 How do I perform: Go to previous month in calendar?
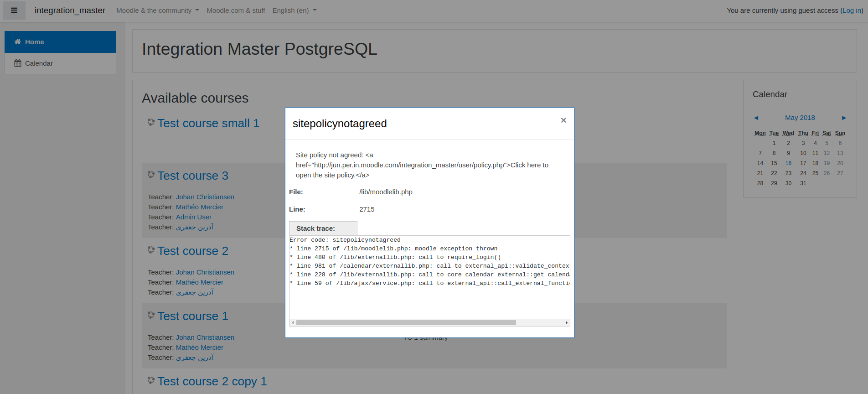tap(756, 118)
